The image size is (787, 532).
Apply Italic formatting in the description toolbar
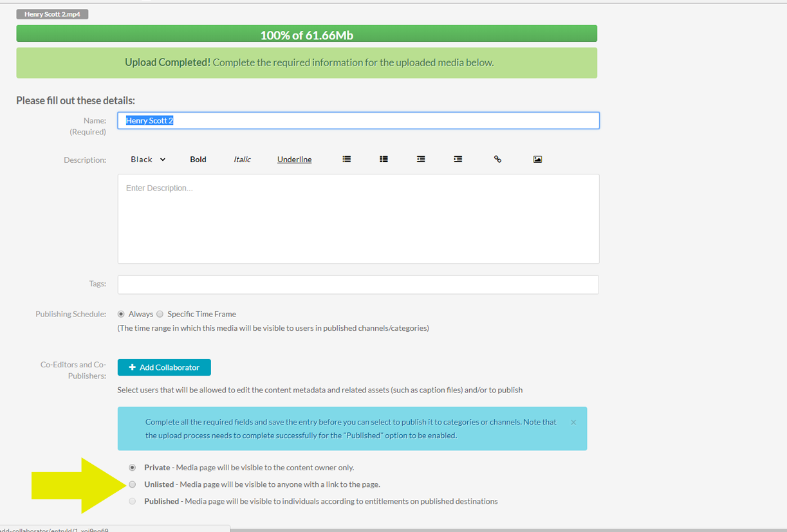click(242, 160)
